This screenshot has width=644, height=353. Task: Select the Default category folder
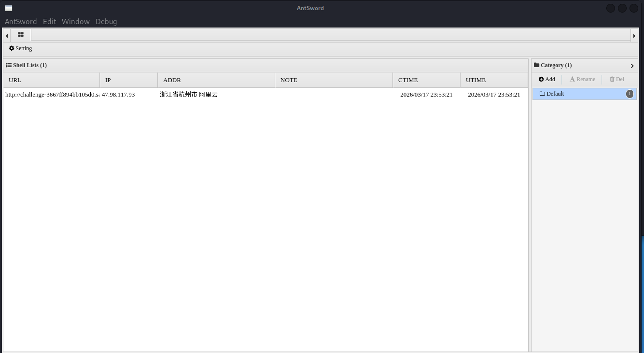[585, 94]
